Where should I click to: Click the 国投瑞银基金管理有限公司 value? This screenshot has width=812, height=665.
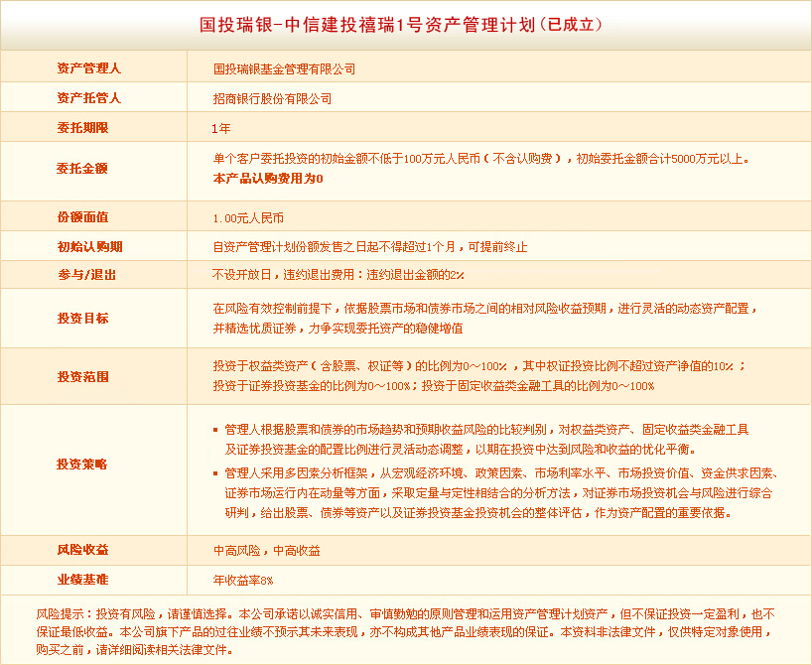coord(284,69)
